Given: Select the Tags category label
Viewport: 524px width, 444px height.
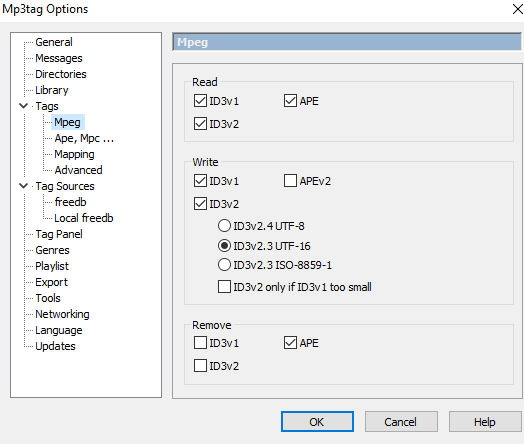Looking at the screenshot, I should [47, 106].
